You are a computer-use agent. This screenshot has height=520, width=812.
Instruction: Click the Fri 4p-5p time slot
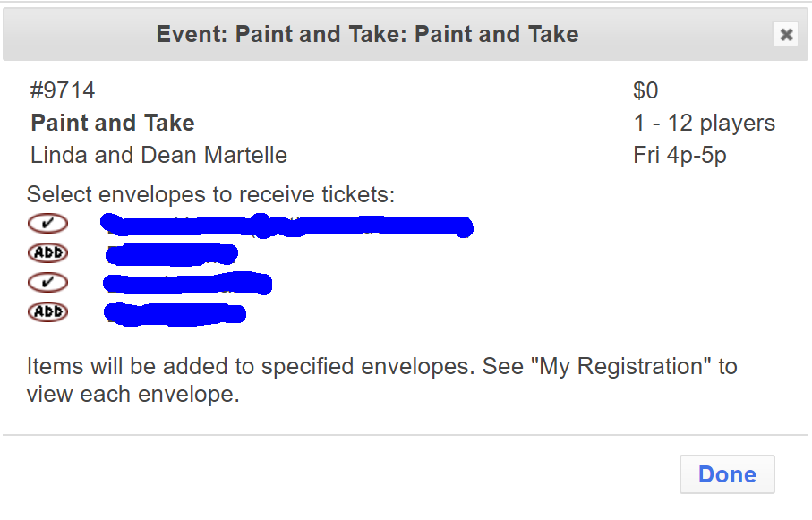[x=680, y=156]
